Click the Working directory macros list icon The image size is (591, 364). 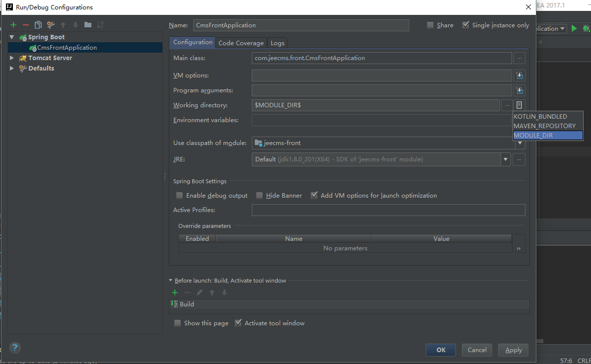pyautogui.click(x=519, y=105)
